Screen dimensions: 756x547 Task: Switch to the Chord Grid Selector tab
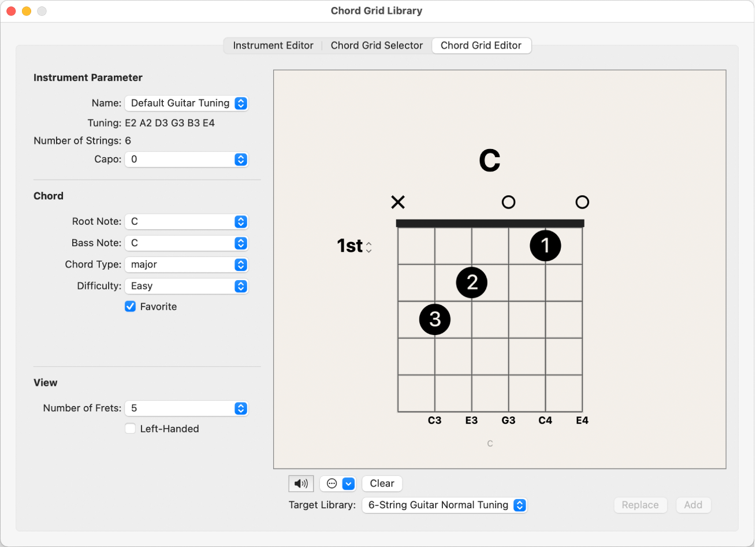pyautogui.click(x=377, y=45)
